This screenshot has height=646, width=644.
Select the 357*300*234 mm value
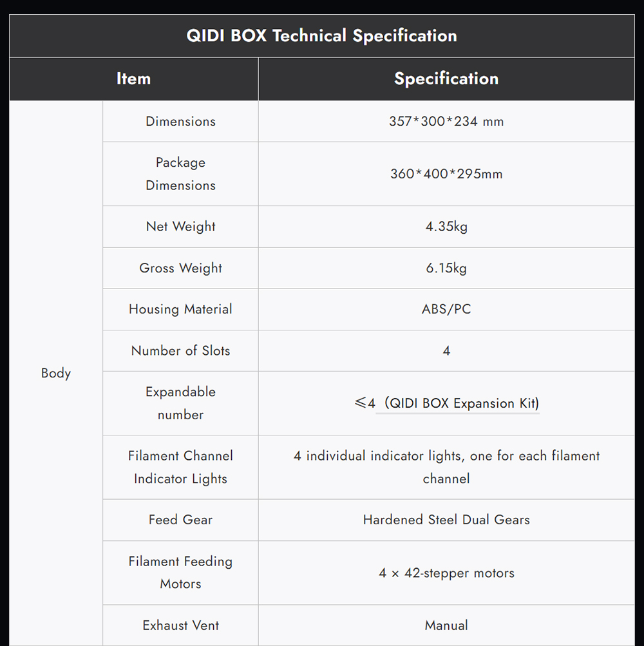coord(446,121)
